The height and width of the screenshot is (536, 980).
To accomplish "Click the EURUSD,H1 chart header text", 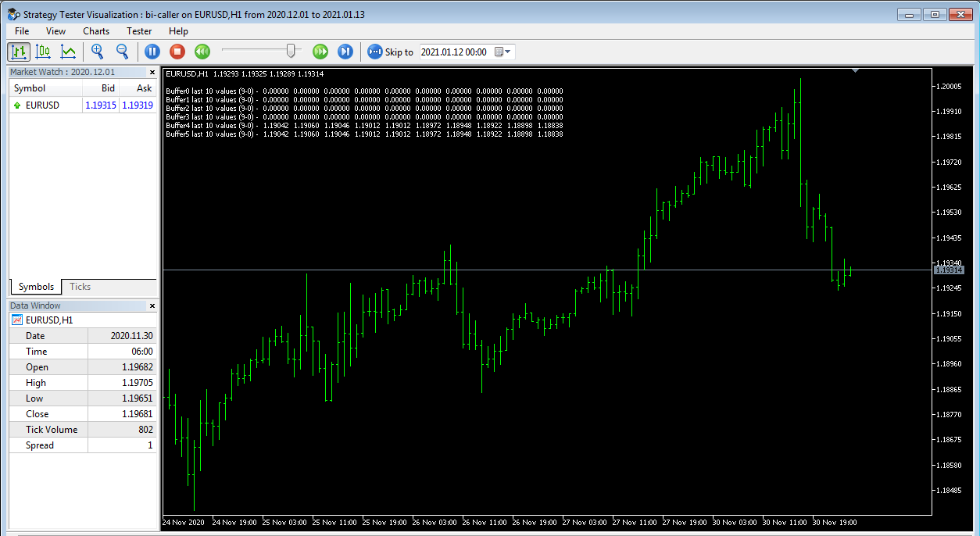I will tap(245, 73).
